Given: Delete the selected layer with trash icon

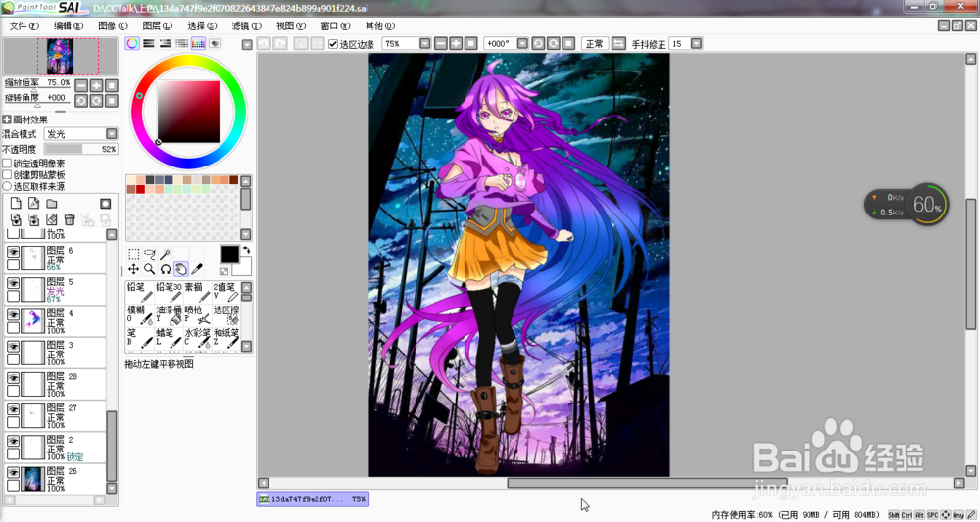Looking at the screenshot, I should tap(70, 219).
